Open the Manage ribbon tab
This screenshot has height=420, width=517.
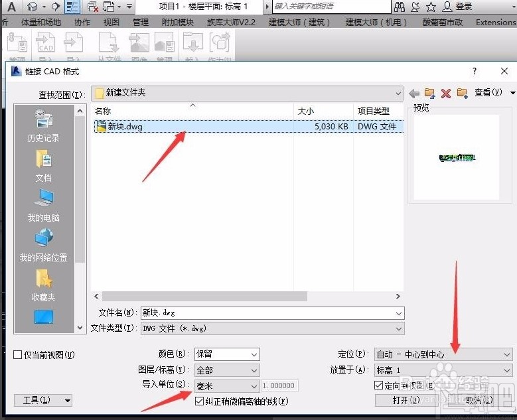point(141,23)
